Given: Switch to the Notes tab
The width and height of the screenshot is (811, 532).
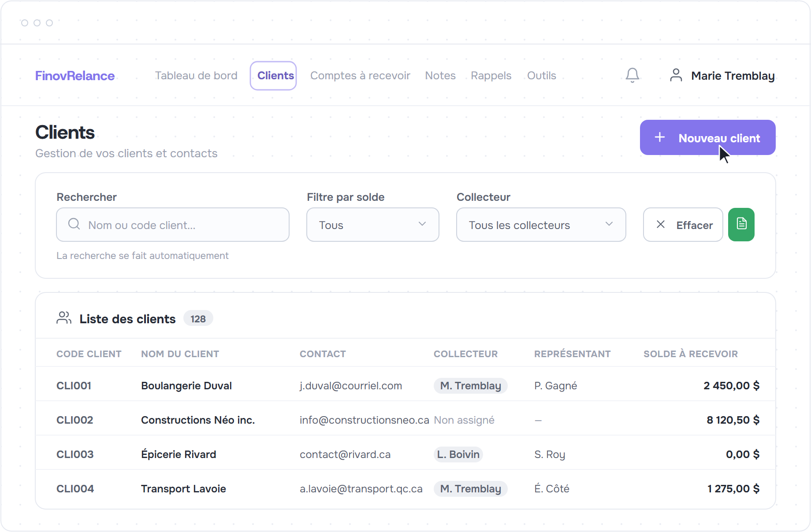Looking at the screenshot, I should [x=440, y=76].
